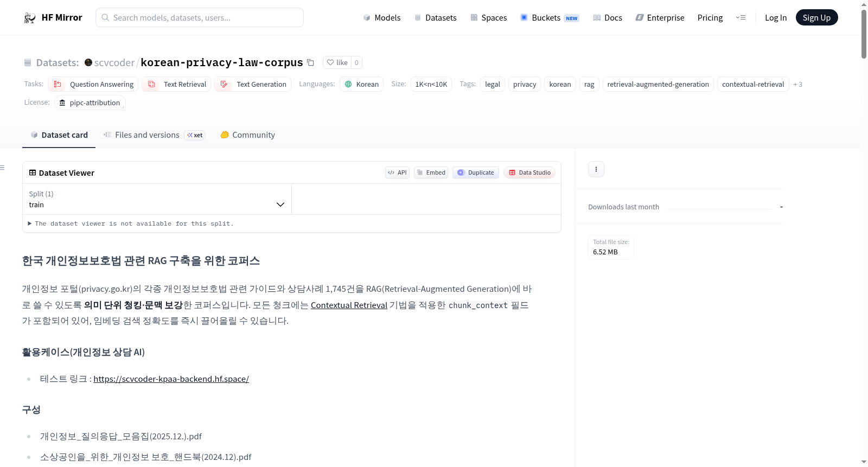Open the Buckets nav item
This screenshot has width=868, height=467.
click(550, 17)
